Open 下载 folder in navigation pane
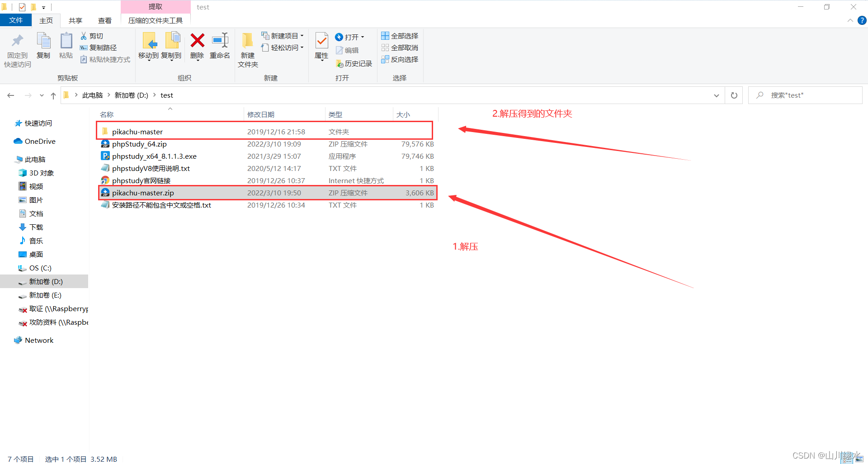 (x=31, y=227)
